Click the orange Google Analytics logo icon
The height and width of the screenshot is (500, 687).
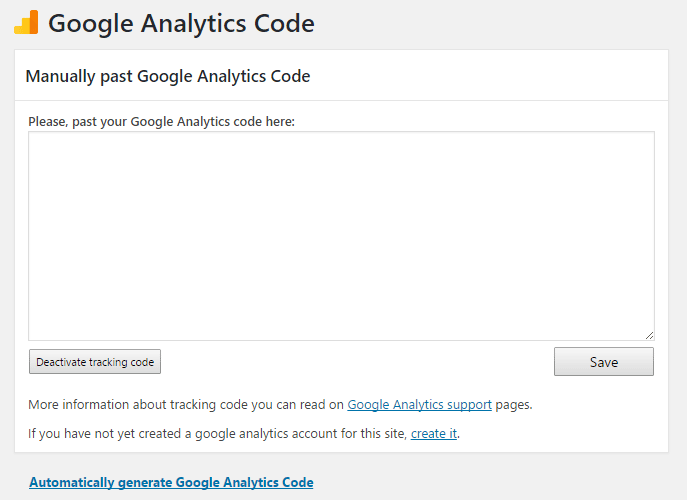point(26,23)
